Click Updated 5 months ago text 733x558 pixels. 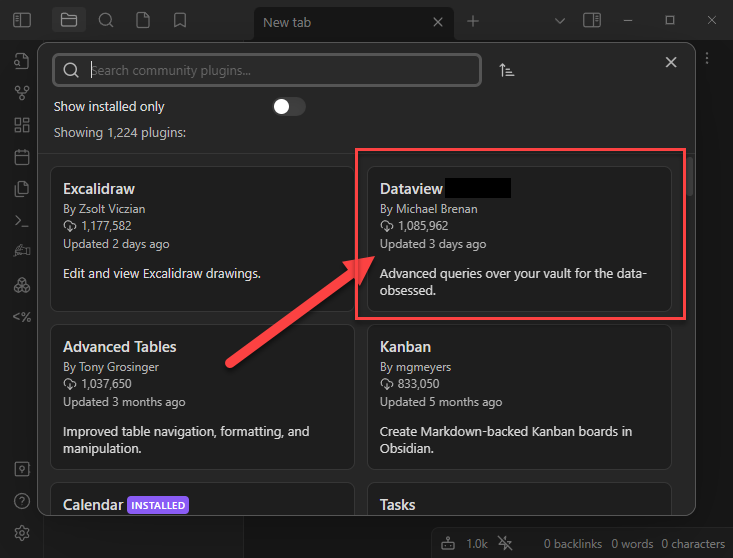click(441, 402)
